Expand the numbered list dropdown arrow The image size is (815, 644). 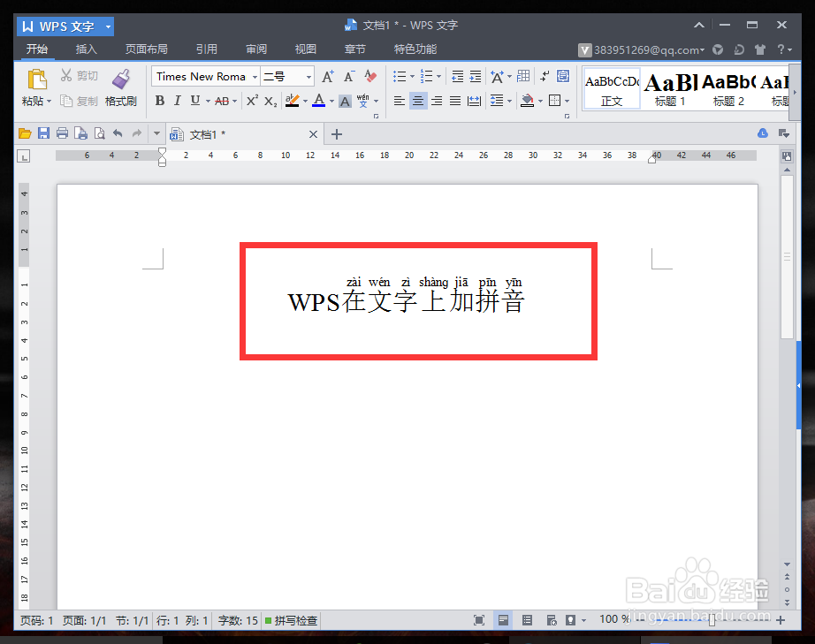[438, 77]
